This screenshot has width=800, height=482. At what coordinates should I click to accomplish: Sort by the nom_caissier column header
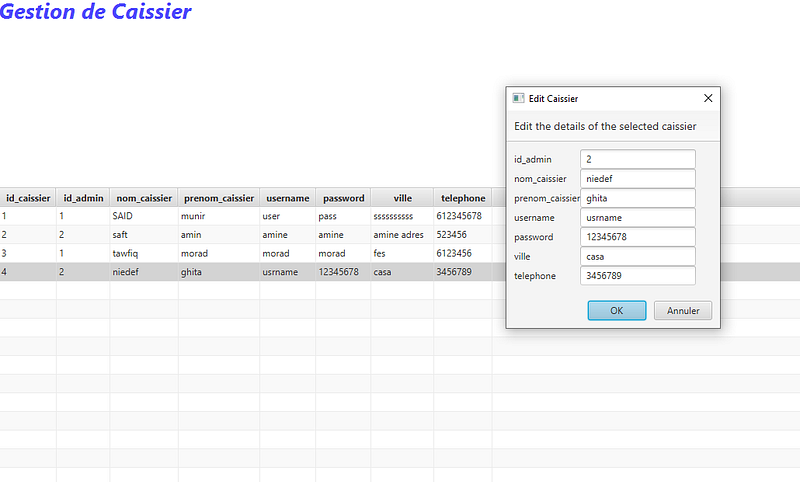point(144,198)
